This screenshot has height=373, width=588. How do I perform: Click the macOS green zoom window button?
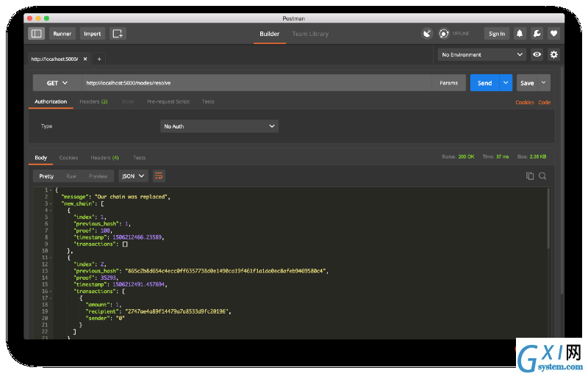(46, 18)
